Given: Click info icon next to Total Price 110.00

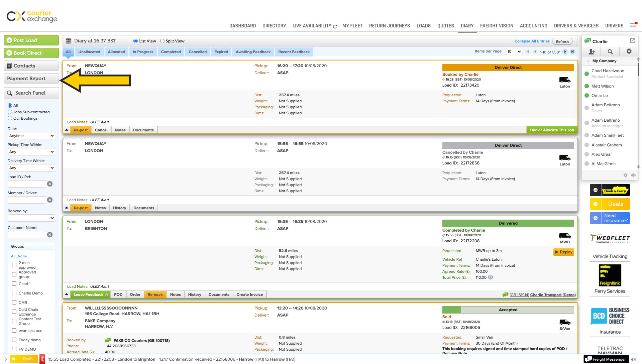Looking at the screenshot, I should pyautogui.click(x=491, y=277).
